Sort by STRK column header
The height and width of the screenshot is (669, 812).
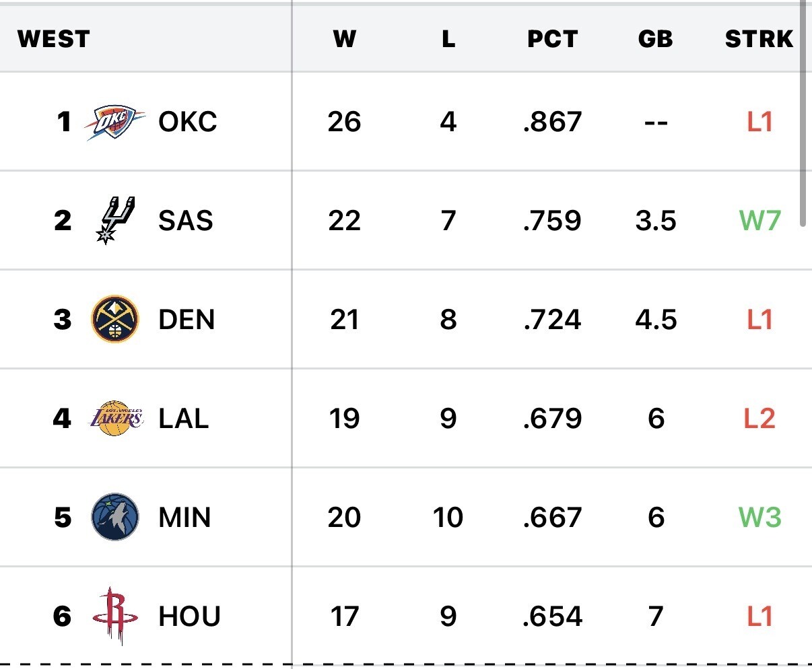pyautogui.click(x=759, y=39)
